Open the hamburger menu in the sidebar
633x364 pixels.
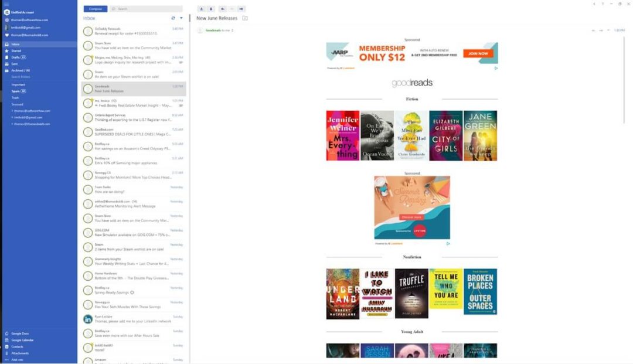coord(6,4)
